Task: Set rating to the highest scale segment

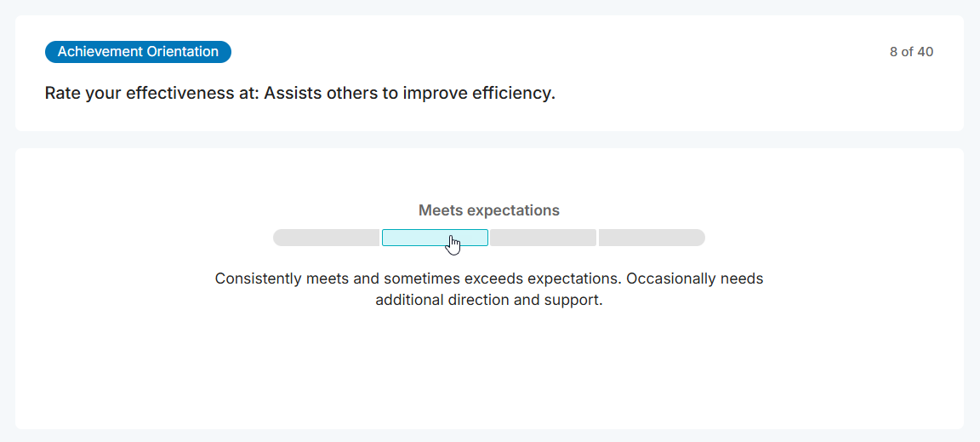Action: point(652,238)
